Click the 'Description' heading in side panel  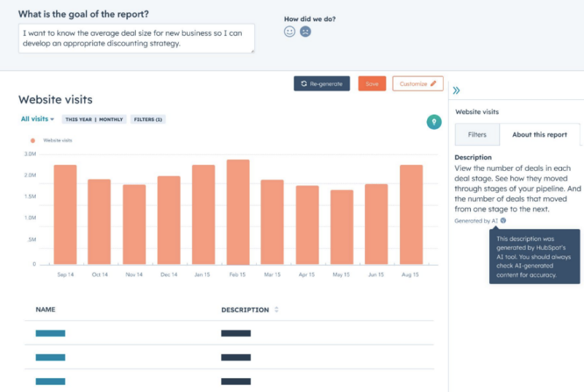(x=473, y=157)
